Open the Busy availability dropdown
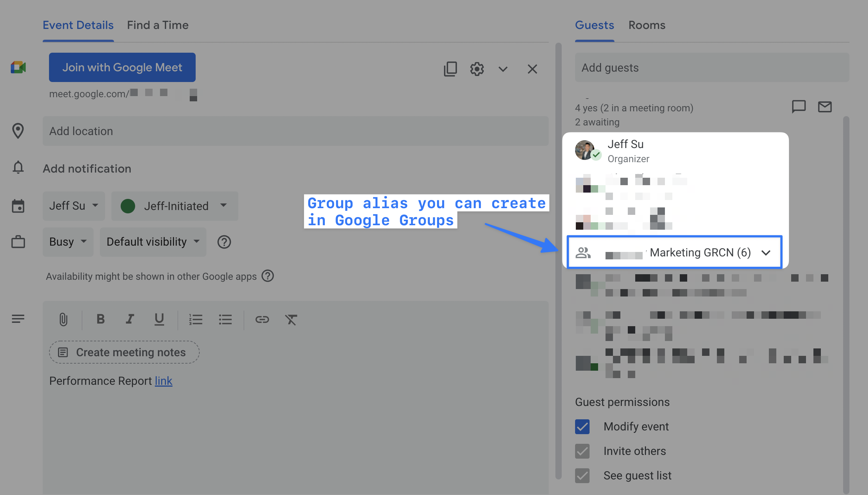The width and height of the screenshot is (868, 495). [x=68, y=242]
